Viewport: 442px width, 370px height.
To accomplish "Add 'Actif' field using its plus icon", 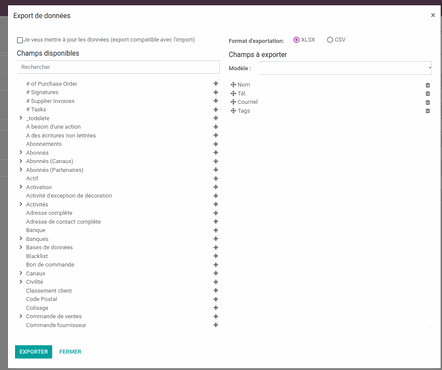I will point(216,178).
